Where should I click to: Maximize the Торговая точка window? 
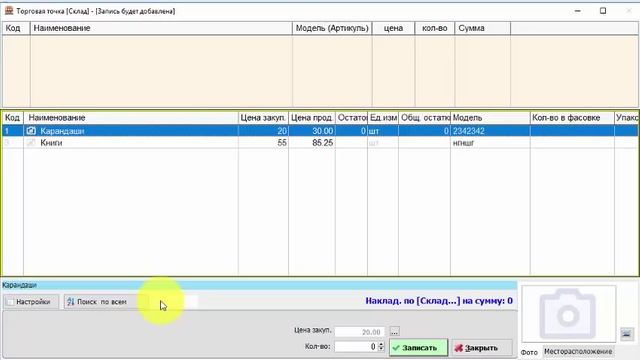(x=603, y=11)
